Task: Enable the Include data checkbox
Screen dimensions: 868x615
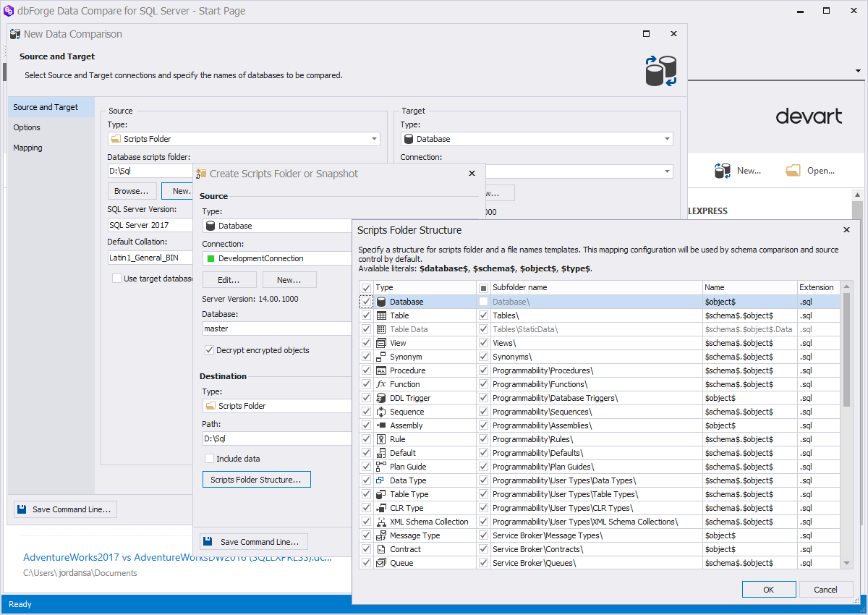Action: (x=210, y=458)
